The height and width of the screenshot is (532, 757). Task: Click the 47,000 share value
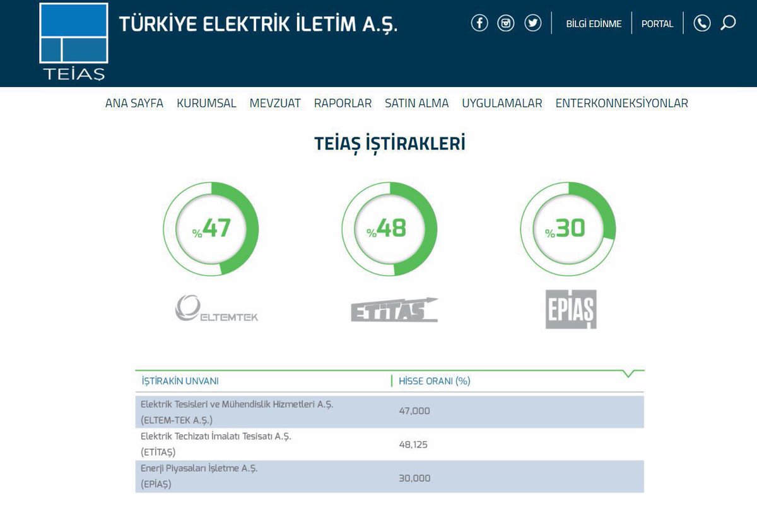(x=414, y=411)
